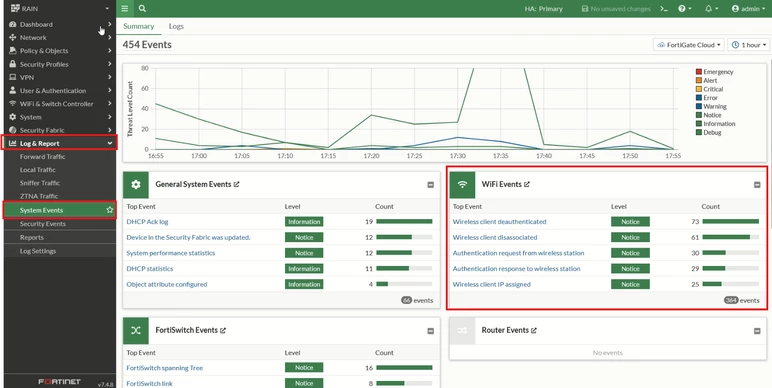Open the Reports page

tap(32, 237)
